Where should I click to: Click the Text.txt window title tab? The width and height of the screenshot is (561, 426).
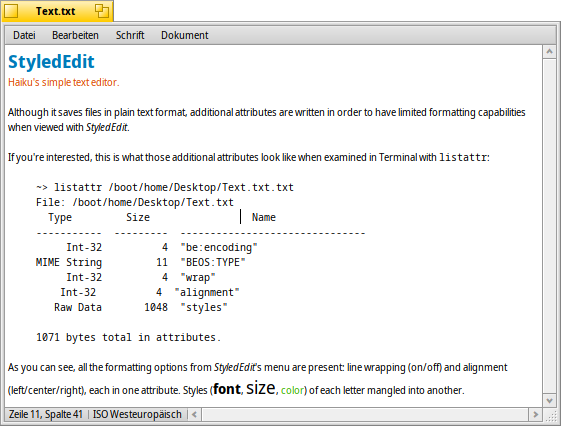(x=55, y=11)
